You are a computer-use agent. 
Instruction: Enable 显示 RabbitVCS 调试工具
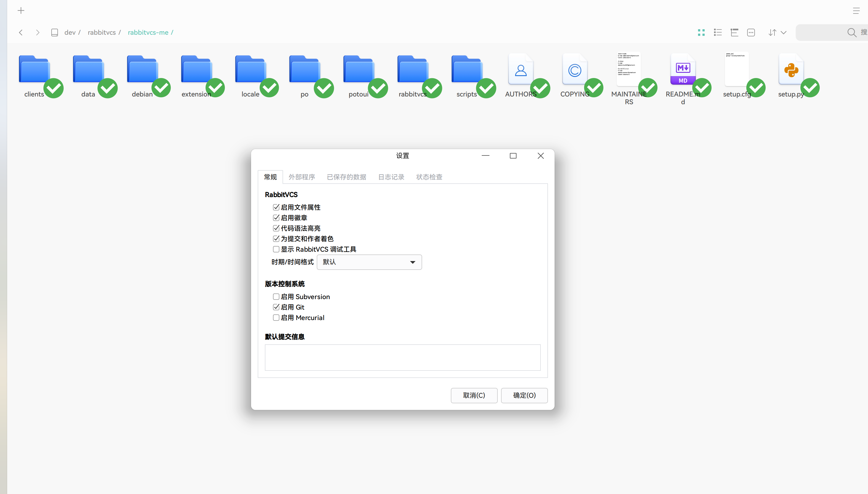276,249
